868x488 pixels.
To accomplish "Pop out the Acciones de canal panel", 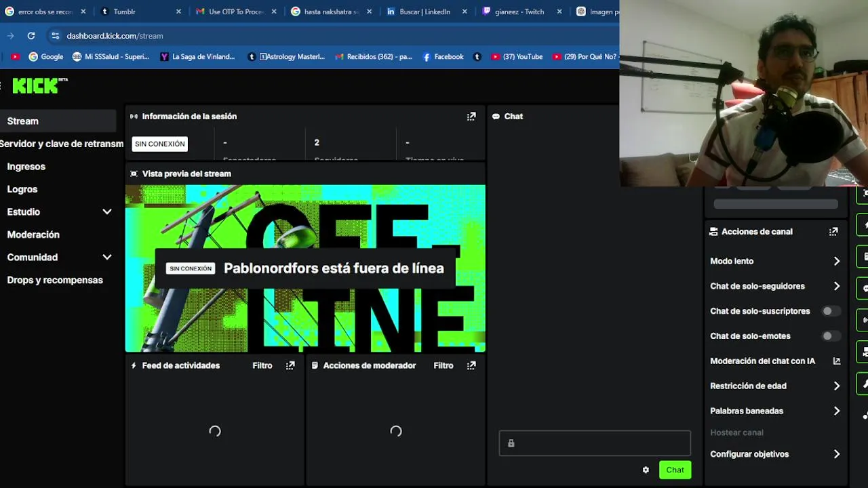I will click(833, 232).
